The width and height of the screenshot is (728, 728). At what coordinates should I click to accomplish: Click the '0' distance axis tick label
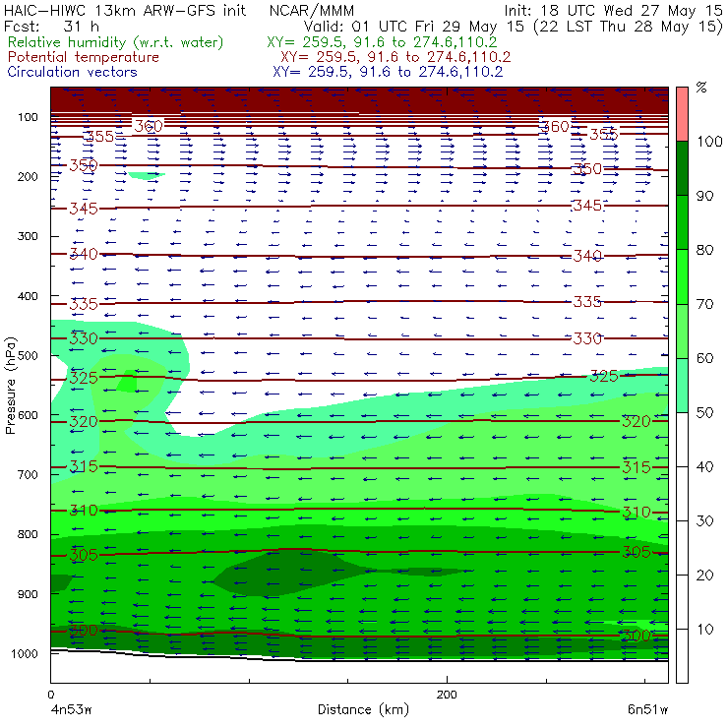tap(50, 695)
